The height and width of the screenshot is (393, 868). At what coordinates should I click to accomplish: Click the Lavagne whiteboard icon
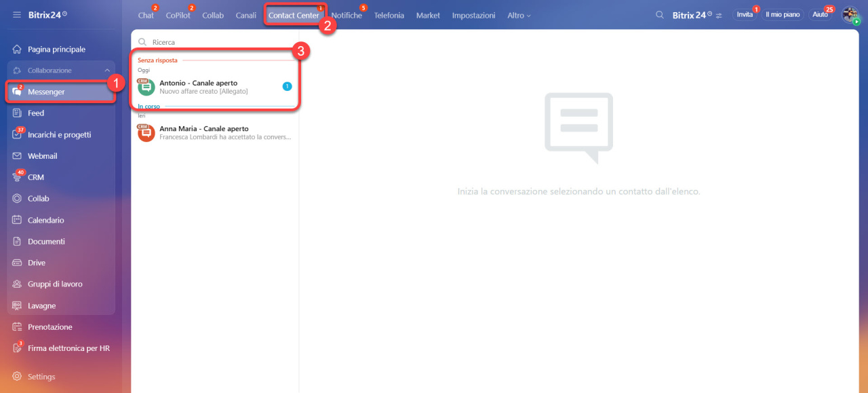click(x=17, y=305)
